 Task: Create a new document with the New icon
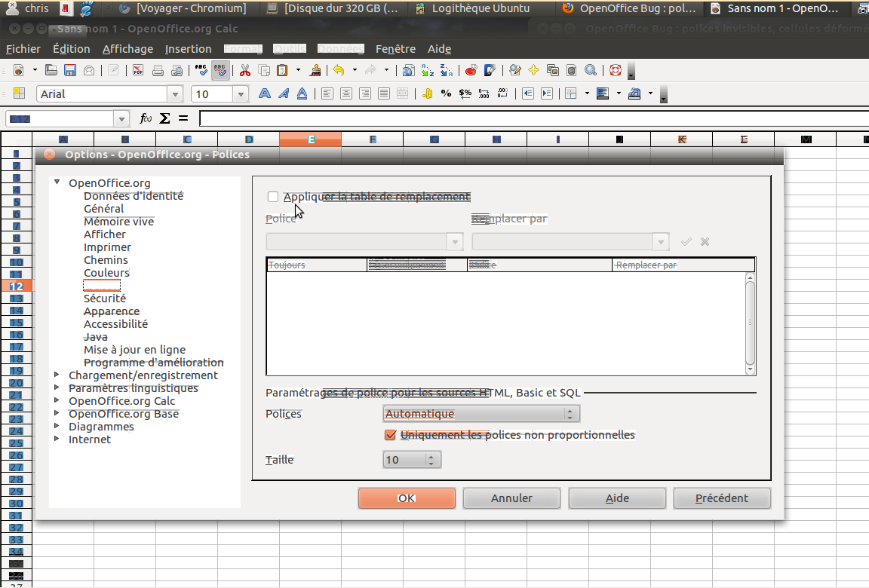pyautogui.click(x=19, y=70)
